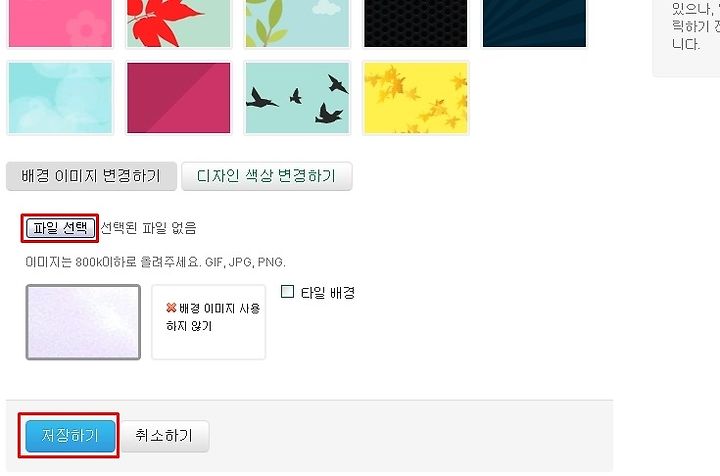Click the red X remove-background icon

[x=171, y=308]
